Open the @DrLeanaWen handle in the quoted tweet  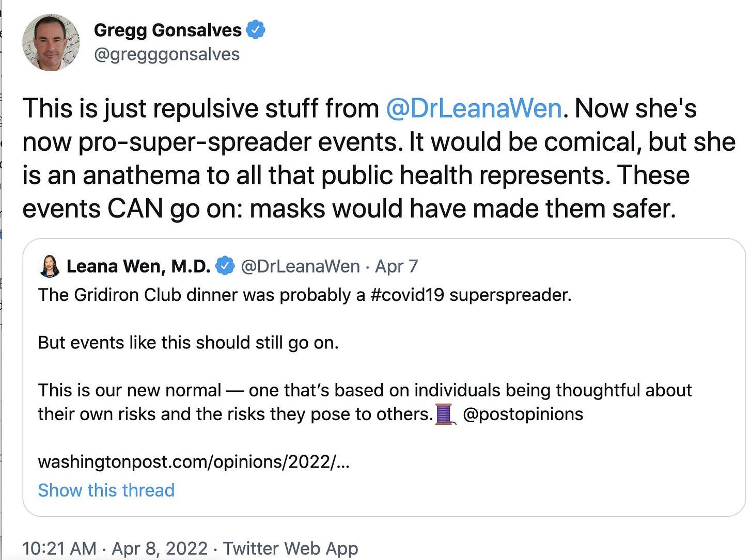pos(300,266)
